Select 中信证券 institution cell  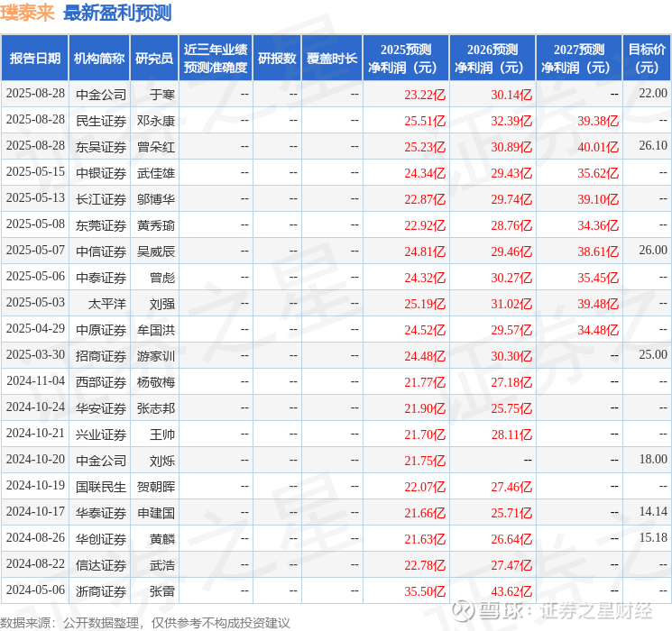[101, 251]
